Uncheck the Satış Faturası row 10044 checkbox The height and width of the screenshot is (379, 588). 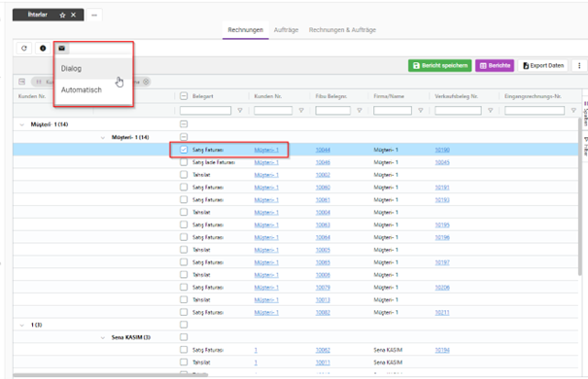[184, 150]
